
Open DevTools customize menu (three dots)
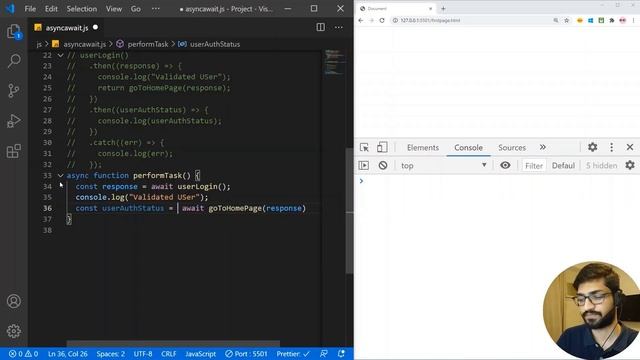coord(611,147)
